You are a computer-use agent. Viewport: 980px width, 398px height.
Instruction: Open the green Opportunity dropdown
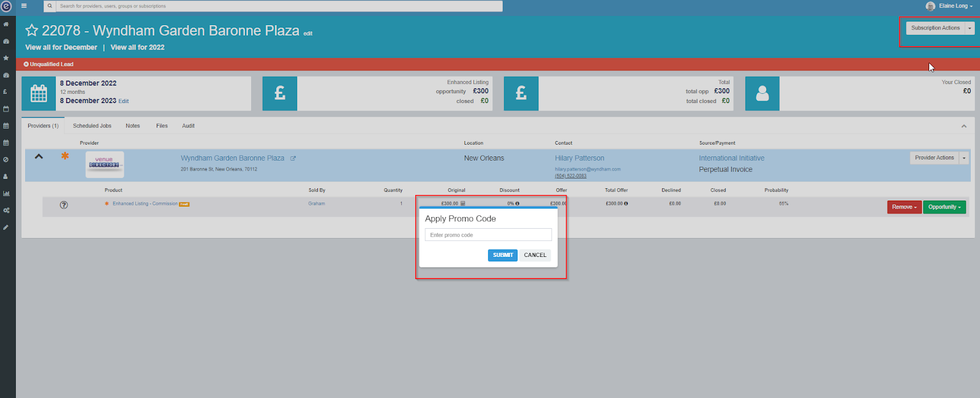click(944, 207)
